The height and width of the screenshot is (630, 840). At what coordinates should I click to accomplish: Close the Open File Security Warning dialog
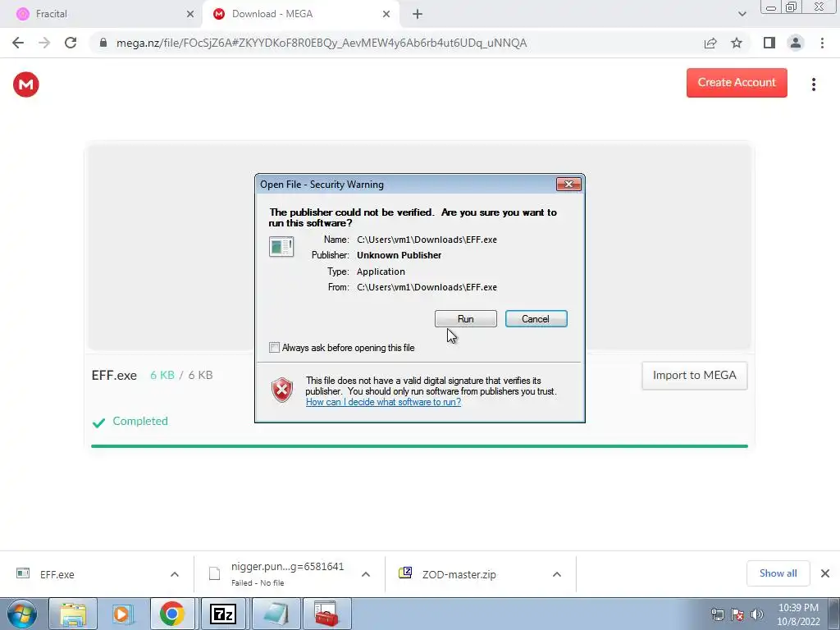pos(568,185)
